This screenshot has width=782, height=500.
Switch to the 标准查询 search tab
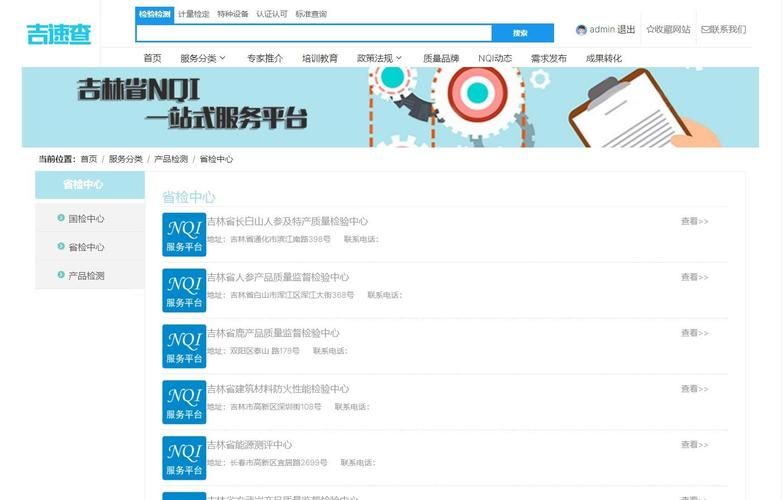[x=311, y=14]
